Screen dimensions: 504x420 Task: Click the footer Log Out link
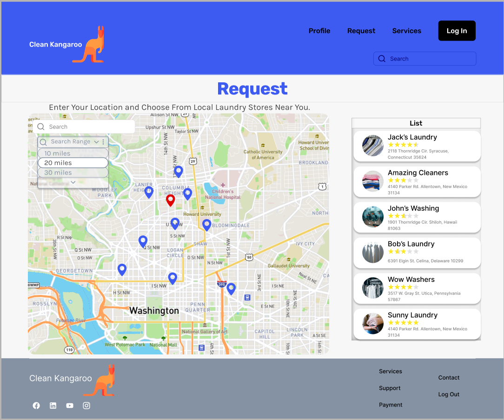click(x=449, y=394)
